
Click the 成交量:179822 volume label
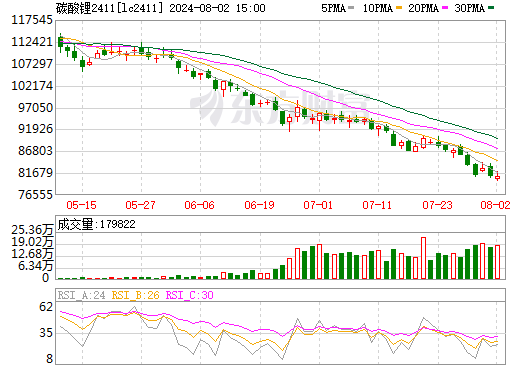tap(96, 224)
